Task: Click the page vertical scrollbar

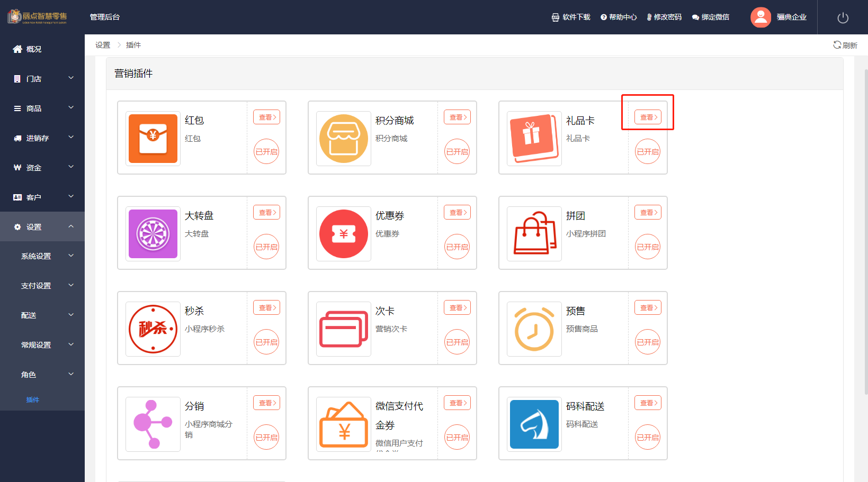Action: tap(866, 232)
